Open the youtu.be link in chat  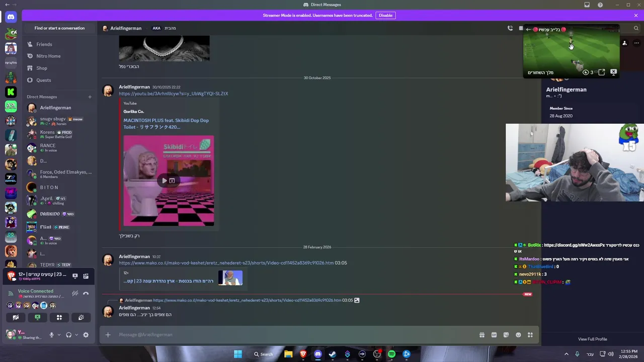[174, 94]
